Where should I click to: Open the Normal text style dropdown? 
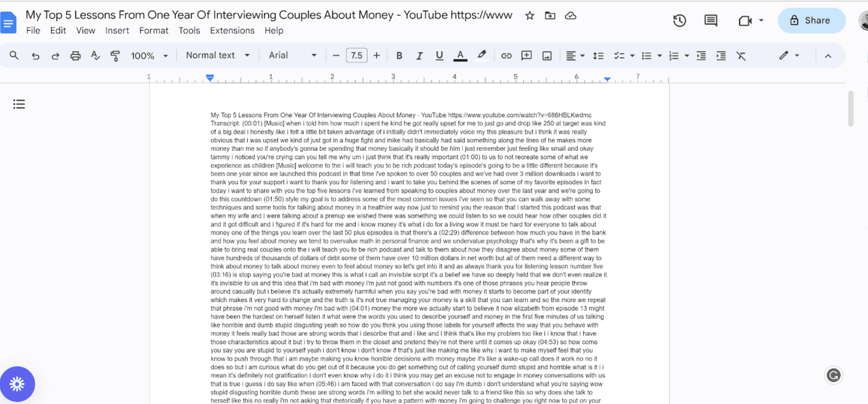click(218, 55)
